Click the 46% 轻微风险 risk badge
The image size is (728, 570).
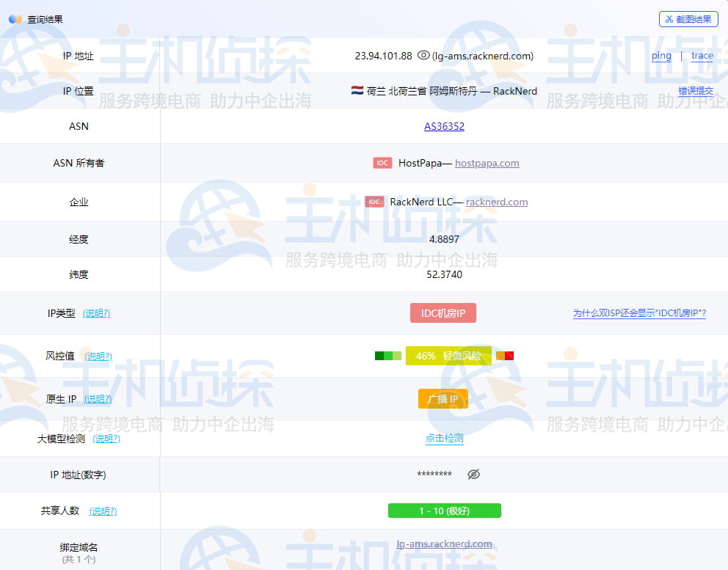[x=448, y=356]
